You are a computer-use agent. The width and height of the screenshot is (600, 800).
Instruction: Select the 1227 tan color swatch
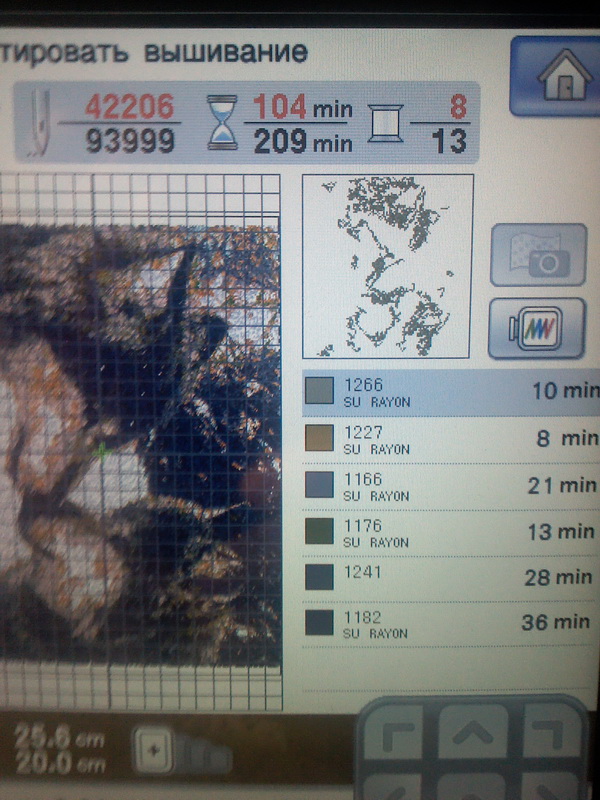319,438
